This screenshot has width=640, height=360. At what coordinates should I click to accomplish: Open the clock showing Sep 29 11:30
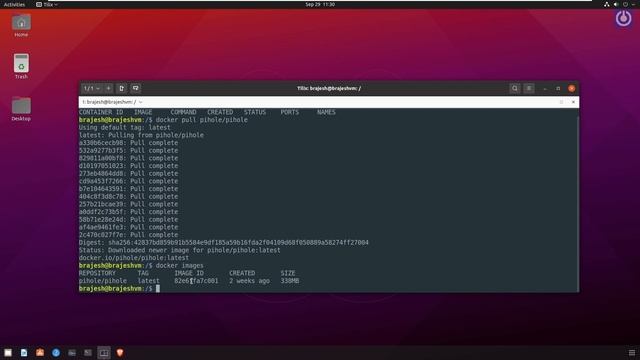[x=320, y=4]
